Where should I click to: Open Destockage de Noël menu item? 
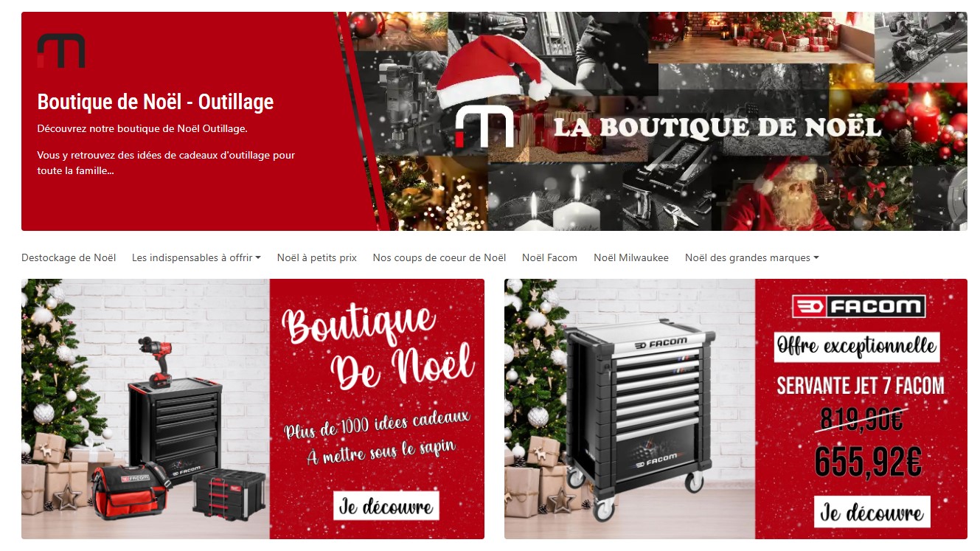(69, 257)
